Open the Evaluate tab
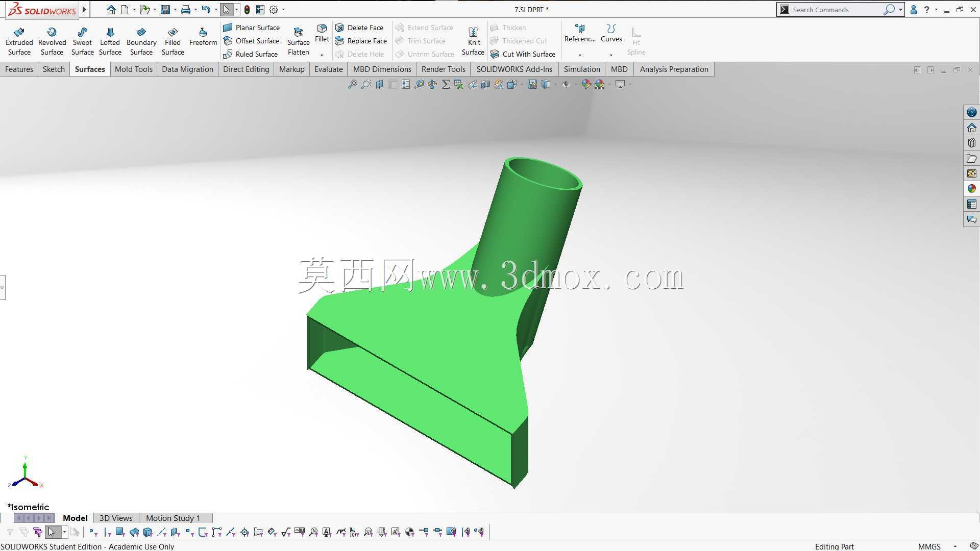980x551 pixels. pos(329,69)
